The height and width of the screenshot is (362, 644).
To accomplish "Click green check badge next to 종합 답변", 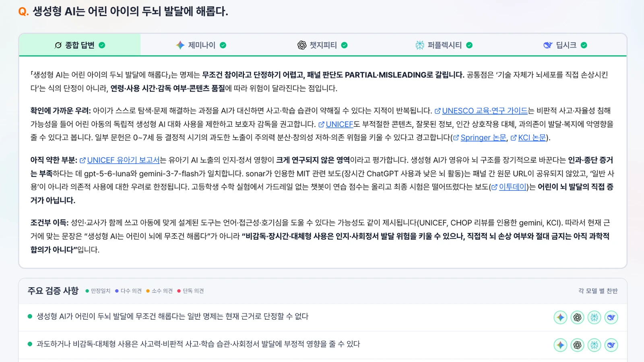I will click(102, 45).
